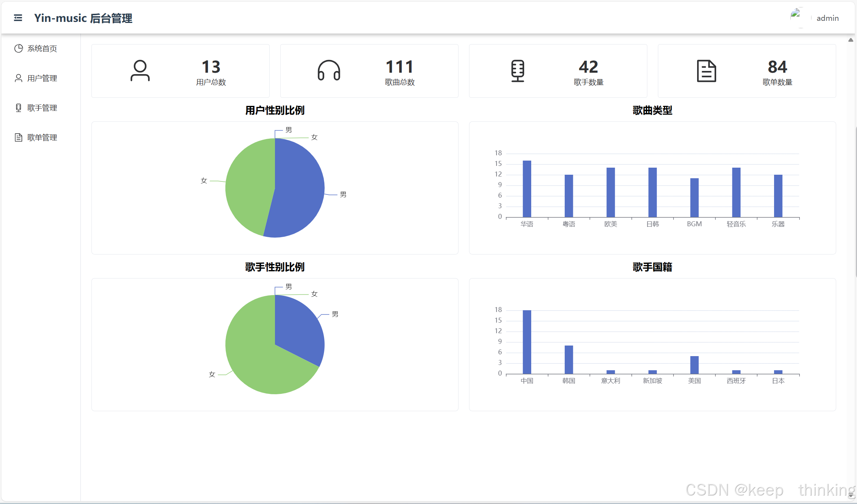Click the microphone icon in 歌手数量 card
Image resolution: width=857 pixels, height=504 pixels.
(x=517, y=71)
